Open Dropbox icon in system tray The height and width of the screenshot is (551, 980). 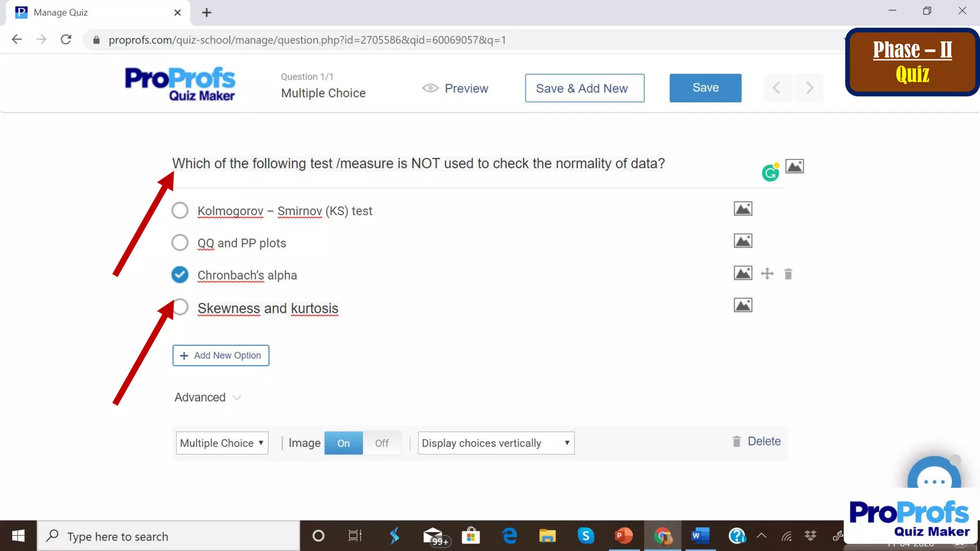pyautogui.click(x=811, y=536)
